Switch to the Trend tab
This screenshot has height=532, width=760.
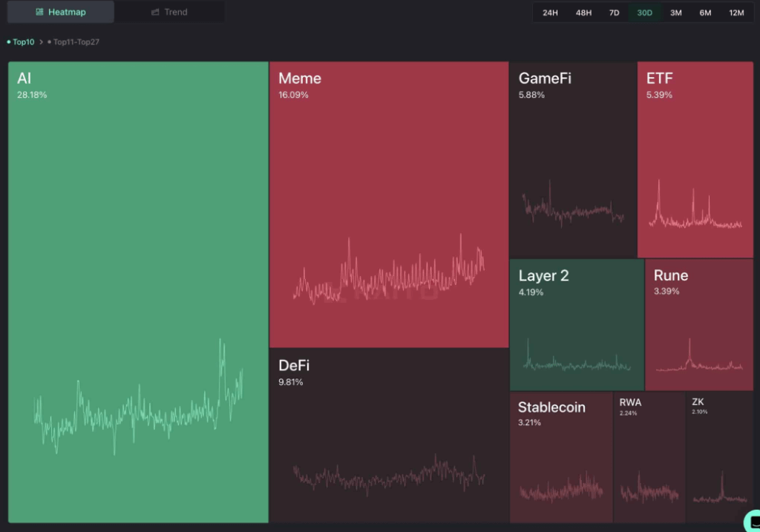click(x=169, y=12)
